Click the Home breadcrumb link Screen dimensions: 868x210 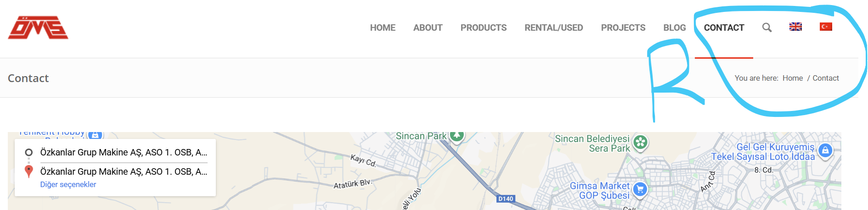tap(793, 78)
